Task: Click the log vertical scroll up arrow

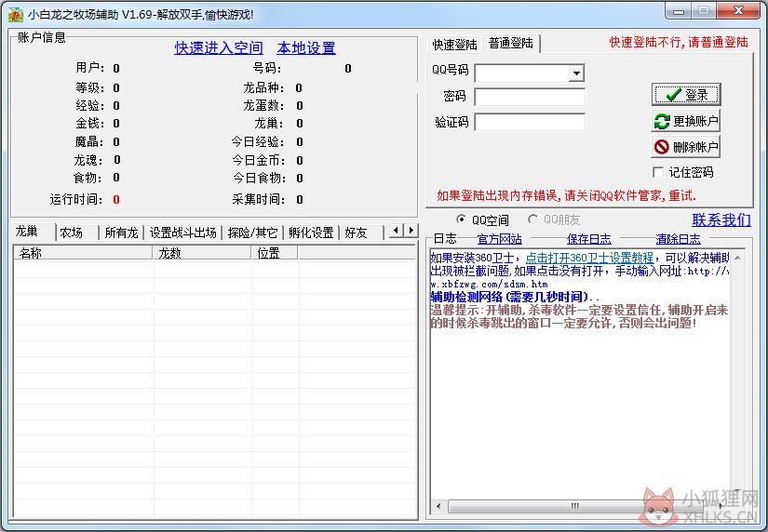Action: 737,258
